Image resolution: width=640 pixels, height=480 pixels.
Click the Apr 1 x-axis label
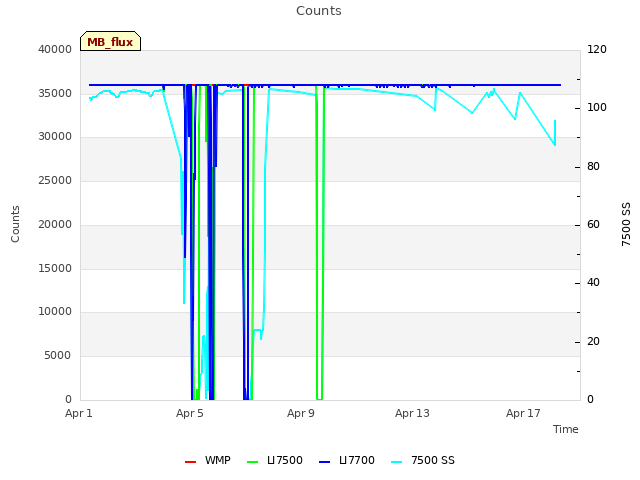pyautogui.click(x=79, y=413)
